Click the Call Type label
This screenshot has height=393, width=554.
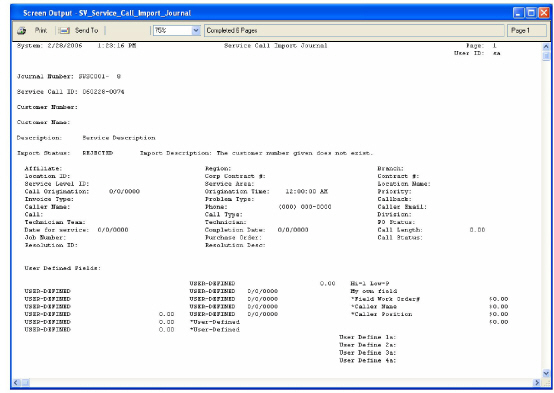click(x=224, y=215)
